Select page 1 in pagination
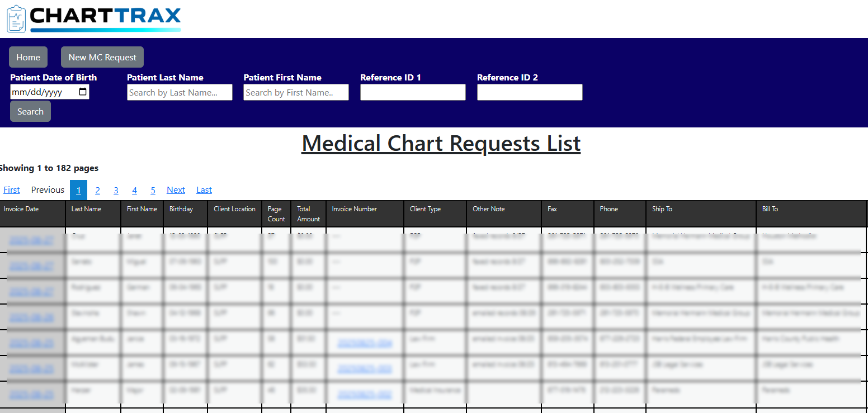Screen dimensions: 868x413 tap(78, 190)
